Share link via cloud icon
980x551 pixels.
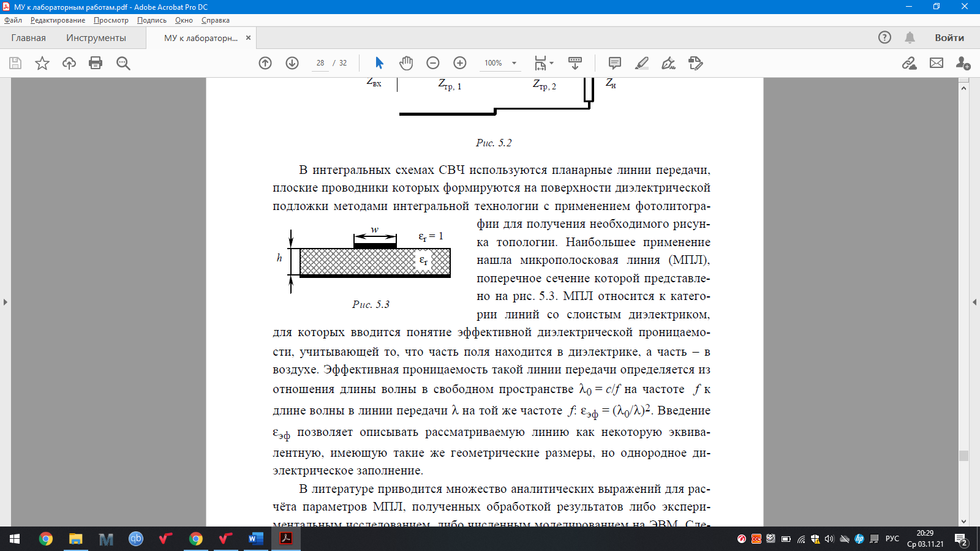coord(910,63)
